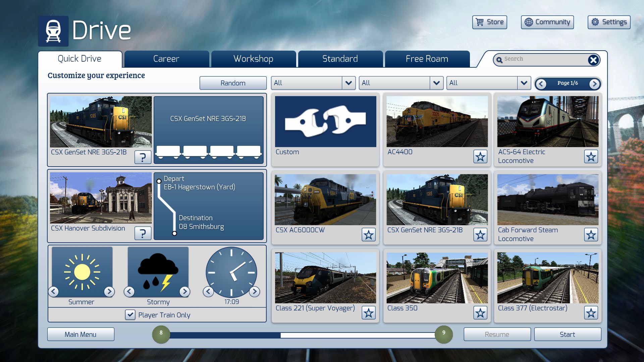Select the Class 350 thumbnail

point(437,278)
